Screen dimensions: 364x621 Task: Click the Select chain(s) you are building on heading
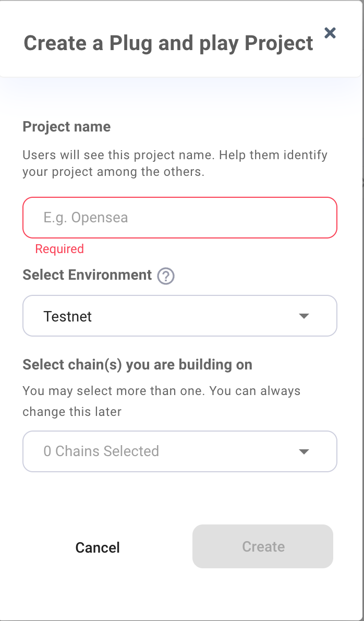point(137,364)
